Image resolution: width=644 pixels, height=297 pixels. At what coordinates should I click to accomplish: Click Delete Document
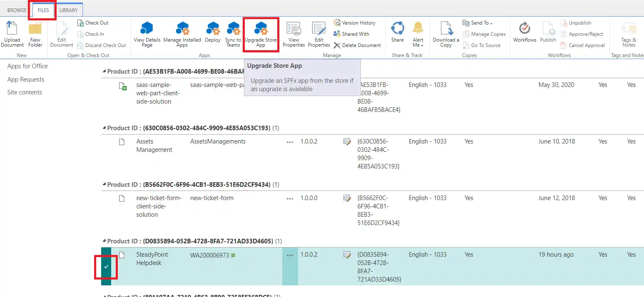(x=357, y=45)
